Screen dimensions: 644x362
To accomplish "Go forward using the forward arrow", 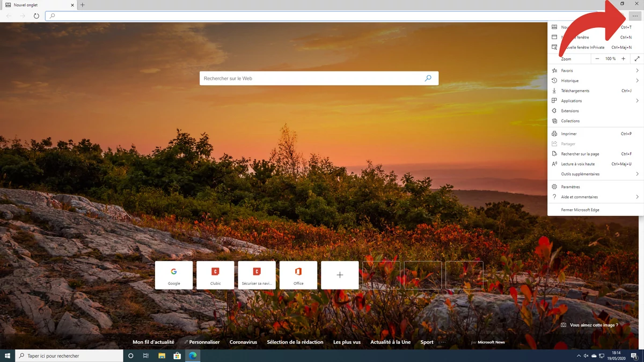I will [x=23, y=16].
